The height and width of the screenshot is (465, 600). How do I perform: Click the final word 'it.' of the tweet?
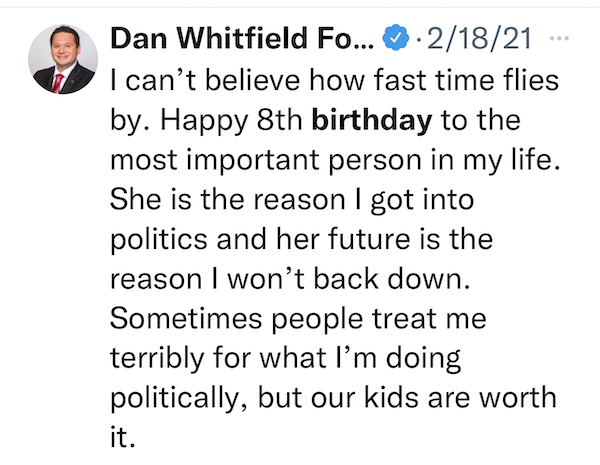click(x=123, y=437)
